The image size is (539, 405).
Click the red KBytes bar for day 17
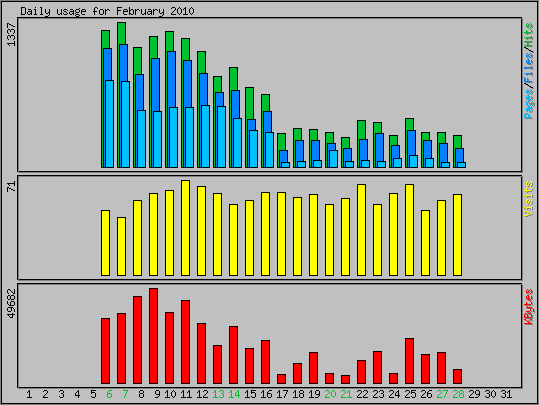point(281,379)
